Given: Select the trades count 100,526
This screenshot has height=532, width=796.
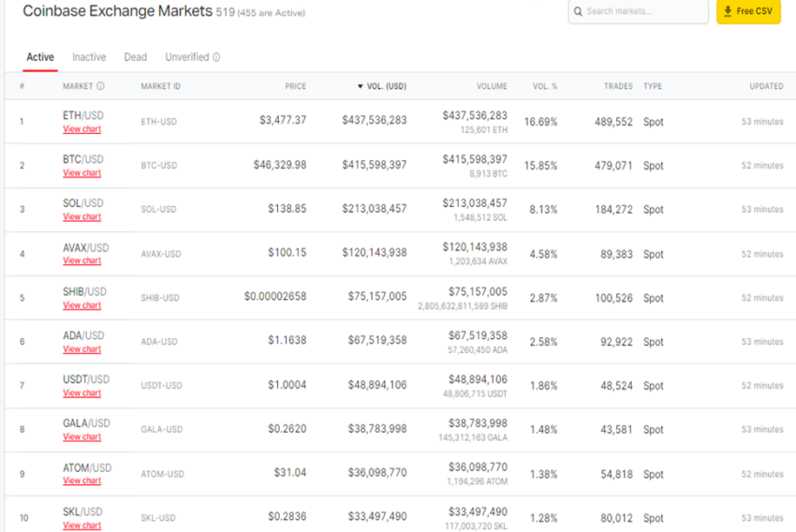Looking at the screenshot, I should point(613,298).
